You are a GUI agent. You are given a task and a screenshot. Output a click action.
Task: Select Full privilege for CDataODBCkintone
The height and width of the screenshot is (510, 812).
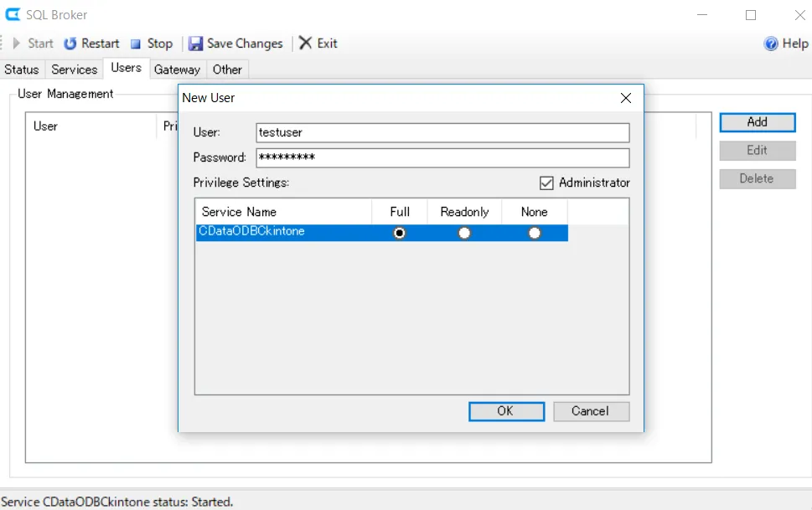[399, 233]
